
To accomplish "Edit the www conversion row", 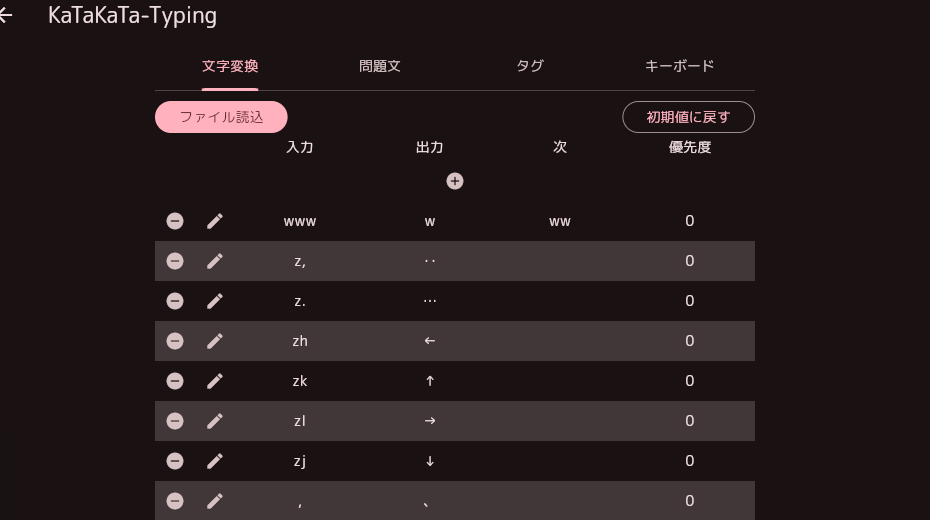I will point(215,221).
